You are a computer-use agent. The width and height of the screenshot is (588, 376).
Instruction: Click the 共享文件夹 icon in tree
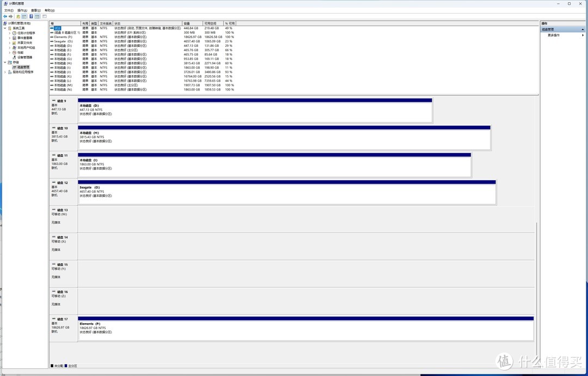14,43
